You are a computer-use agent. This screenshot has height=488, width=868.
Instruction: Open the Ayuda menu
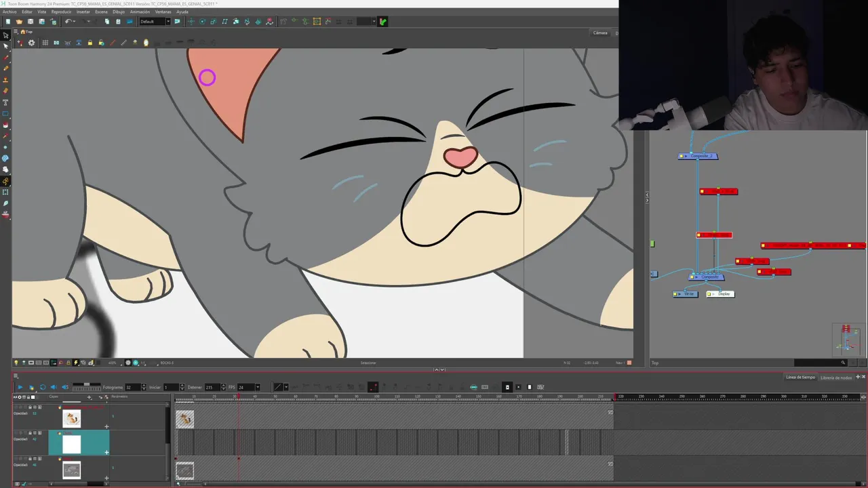(x=182, y=12)
